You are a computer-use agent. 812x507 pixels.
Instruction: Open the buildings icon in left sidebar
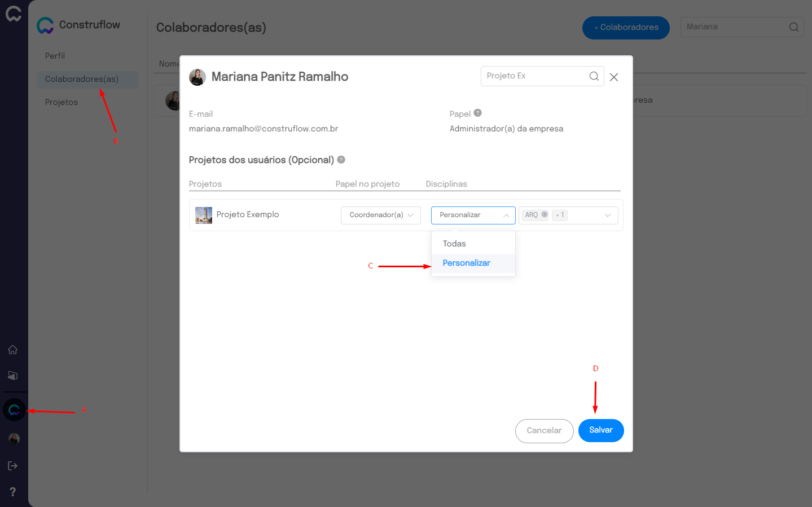pos(12,376)
